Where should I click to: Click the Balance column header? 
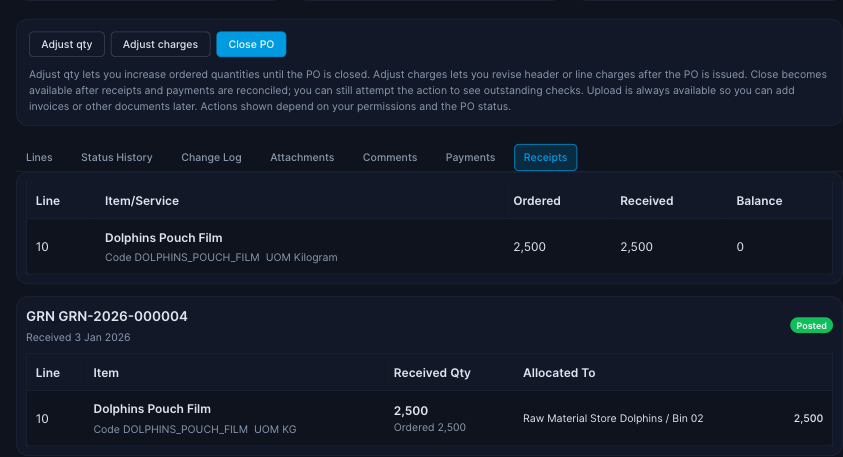759,201
